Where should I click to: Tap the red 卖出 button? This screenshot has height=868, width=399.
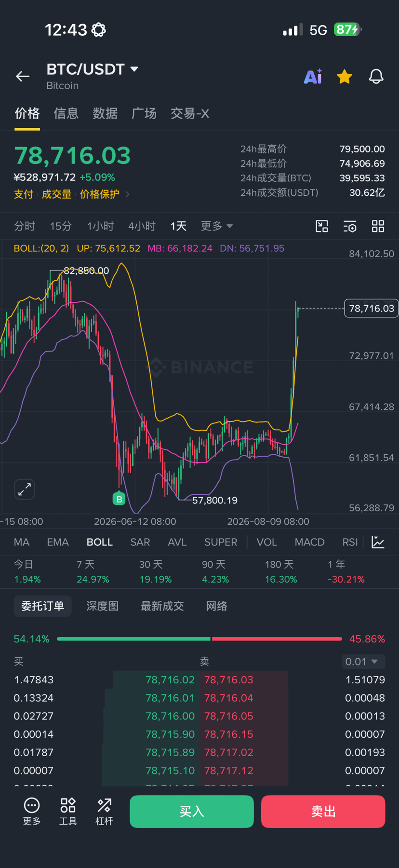pyautogui.click(x=323, y=812)
